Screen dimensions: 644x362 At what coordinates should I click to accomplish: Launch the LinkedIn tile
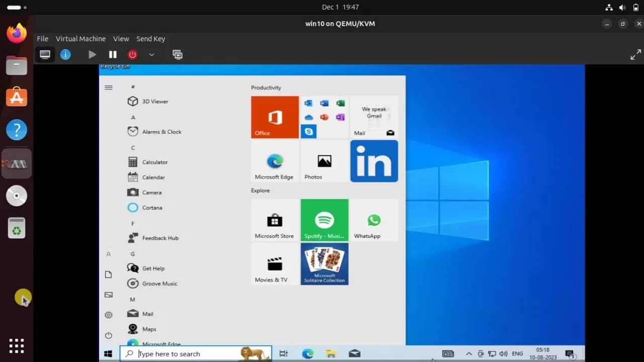pyautogui.click(x=374, y=161)
